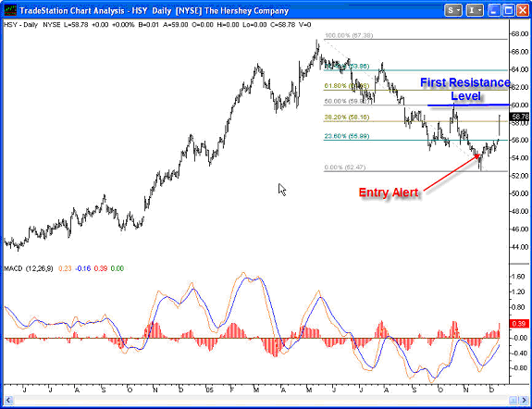
Task: Select the 0.00% (52.47) Fibonacci label
Action: 345,167
